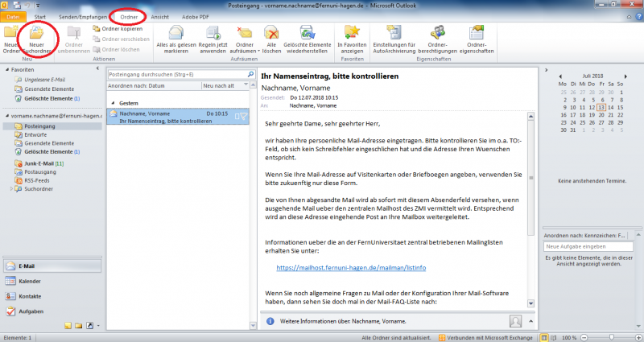Minimize the navigation pane with the arrow
The width and height of the screenshot is (644, 342).
click(97, 68)
